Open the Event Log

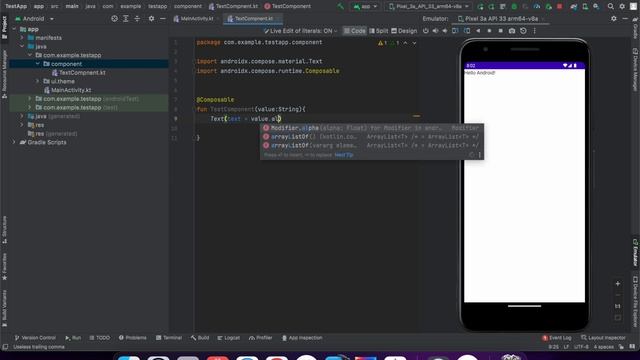point(557,338)
